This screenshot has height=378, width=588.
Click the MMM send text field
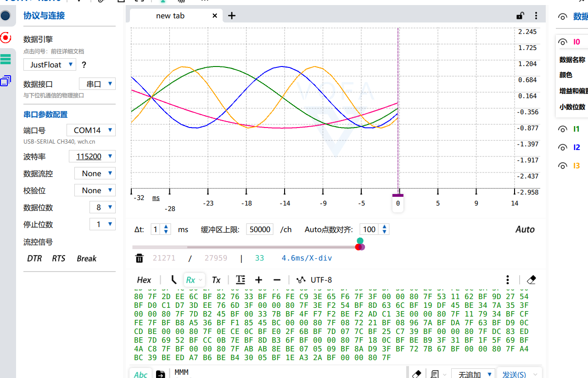289,372
